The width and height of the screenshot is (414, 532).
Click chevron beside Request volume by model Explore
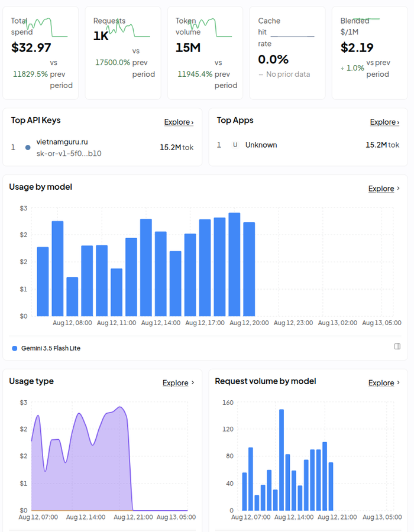pos(399,382)
